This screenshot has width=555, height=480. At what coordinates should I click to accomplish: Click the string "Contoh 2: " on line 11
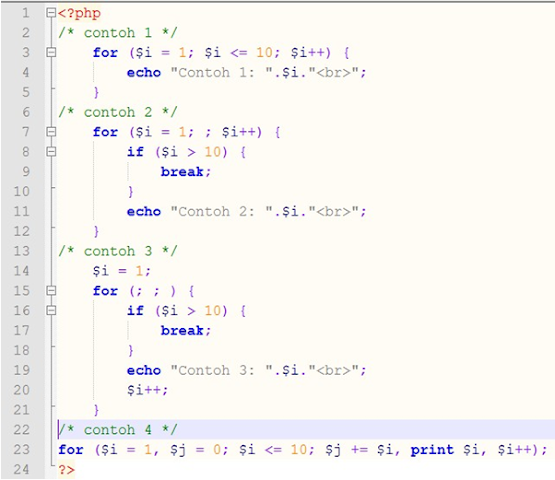pos(222,212)
